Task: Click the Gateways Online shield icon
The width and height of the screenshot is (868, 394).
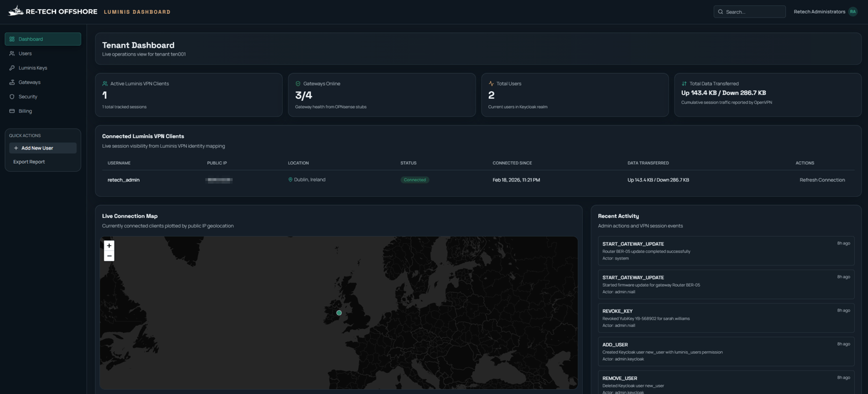Action: pos(298,84)
